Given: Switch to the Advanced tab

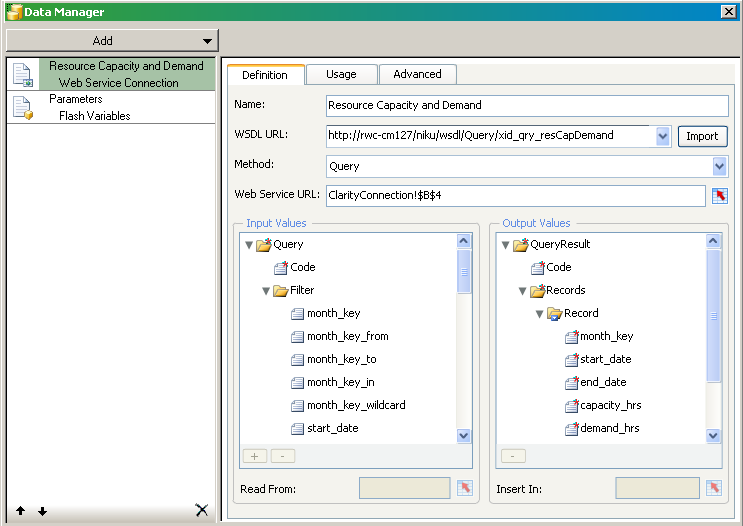Looking at the screenshot, I should pyautogui.click(x=417, y=74).
